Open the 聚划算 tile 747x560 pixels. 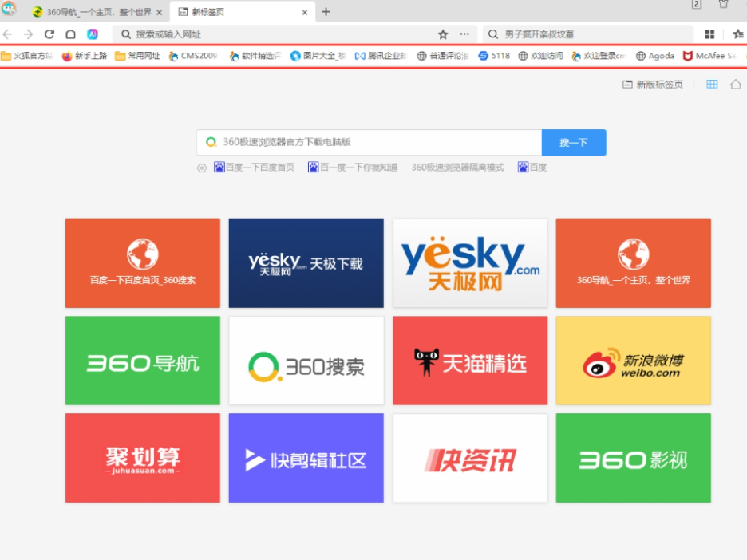142,458
